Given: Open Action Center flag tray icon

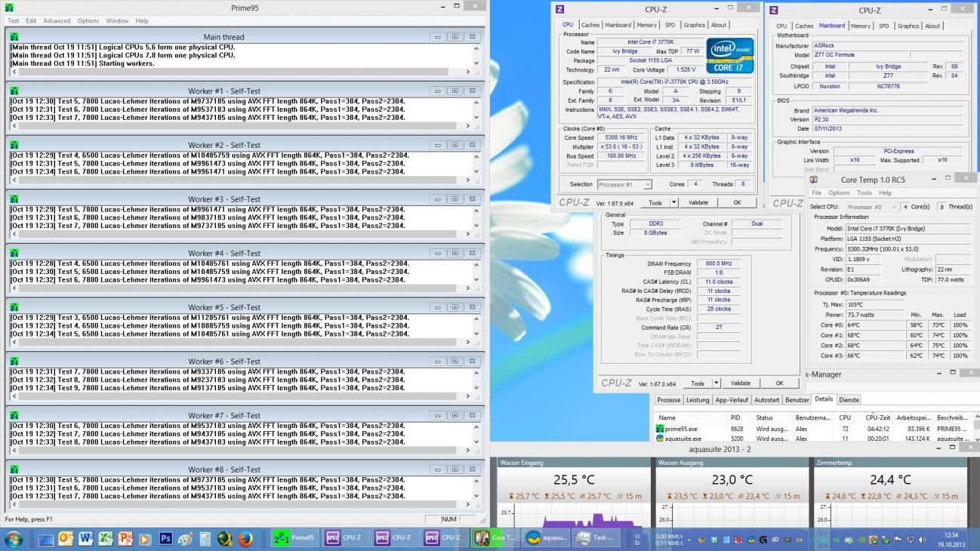Looking at the screenshot, I should 898,540.
